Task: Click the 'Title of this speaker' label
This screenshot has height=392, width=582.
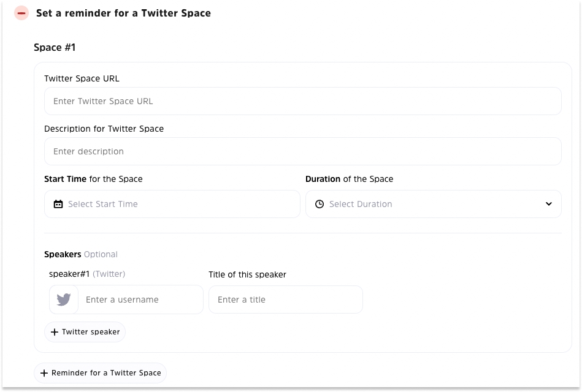Action: point(247,274)
